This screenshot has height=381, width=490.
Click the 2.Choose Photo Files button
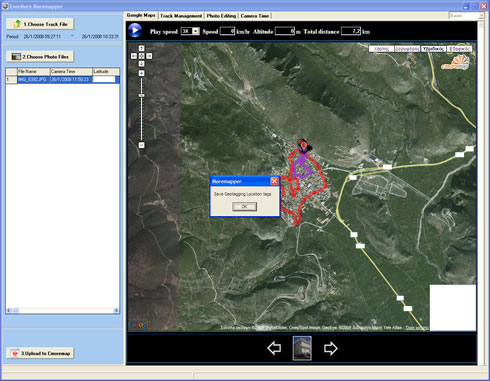pyautogui.click(x=40, y=57)
